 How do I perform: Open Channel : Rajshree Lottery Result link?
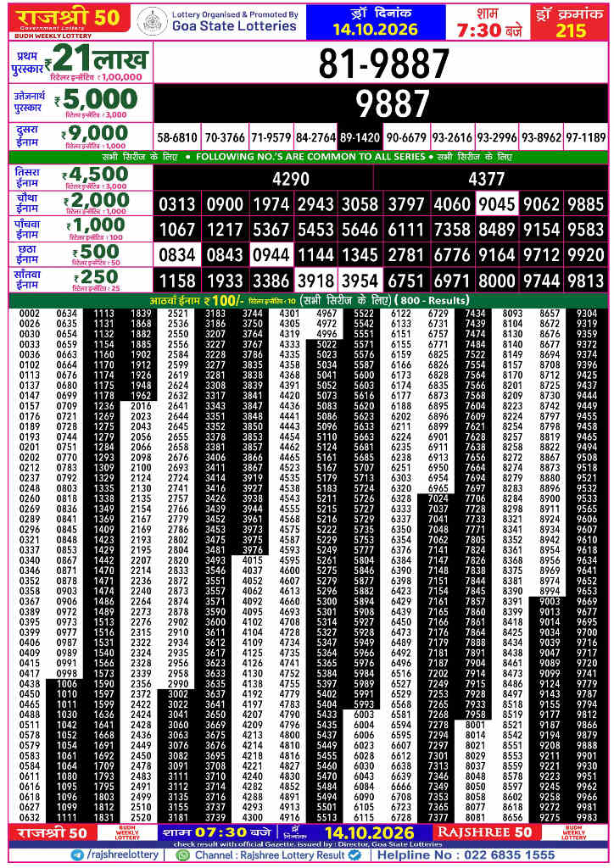(270, 855)
